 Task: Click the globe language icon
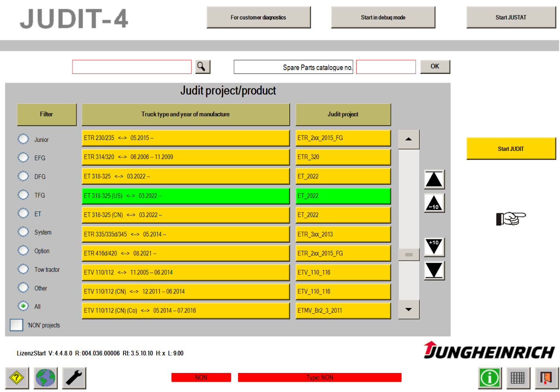tap(46, 378)
